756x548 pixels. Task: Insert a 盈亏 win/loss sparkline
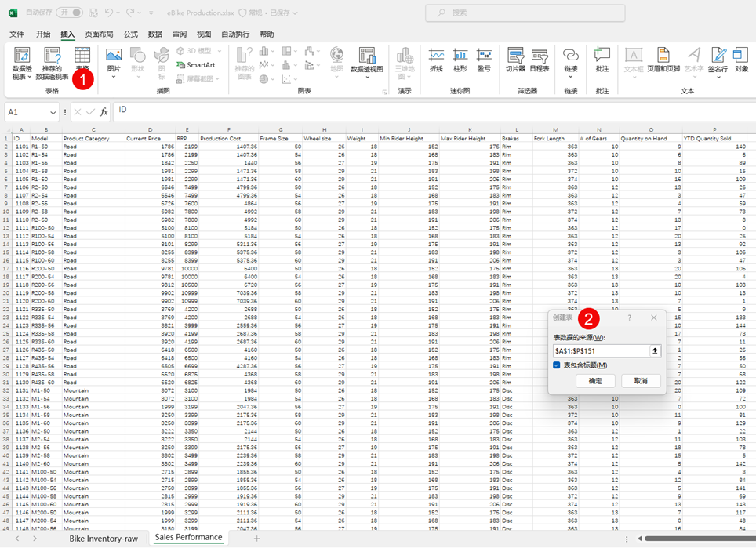click(x=484, y=56)
